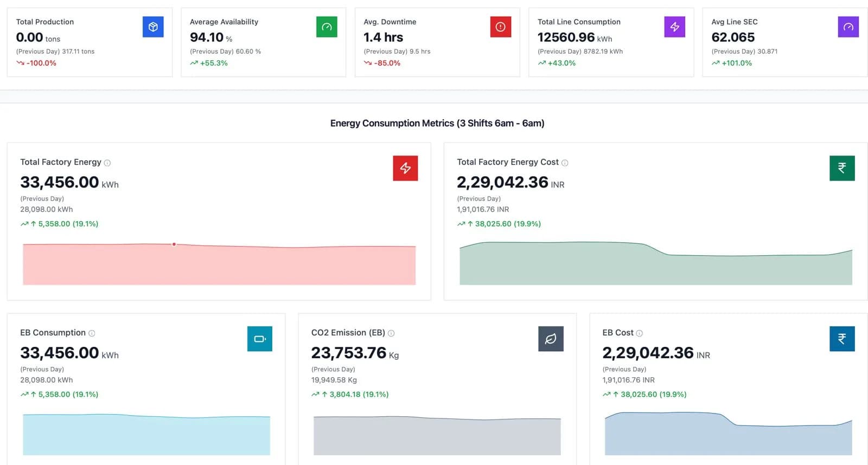868x465 pixels.
Task: Click '5,358.00 (19.1%)' change on EB Consumption card
Action: (68, 395)
